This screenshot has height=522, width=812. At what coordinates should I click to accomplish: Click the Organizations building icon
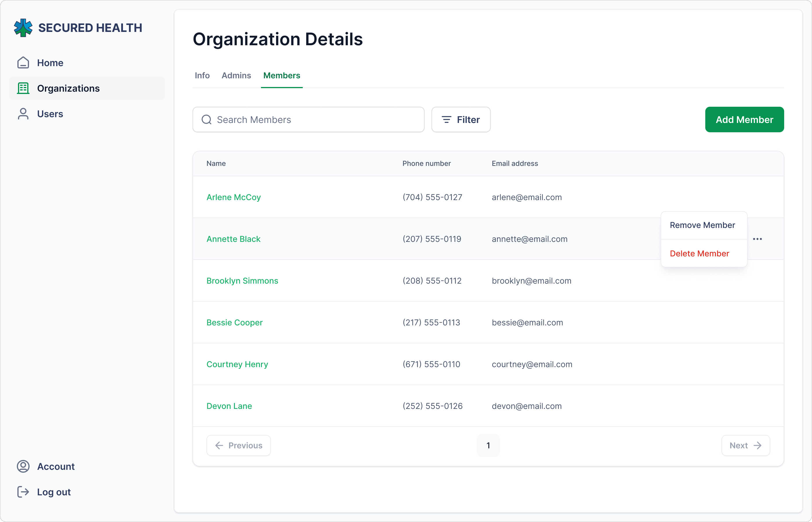pyautogui.click(x=23, y=88)
